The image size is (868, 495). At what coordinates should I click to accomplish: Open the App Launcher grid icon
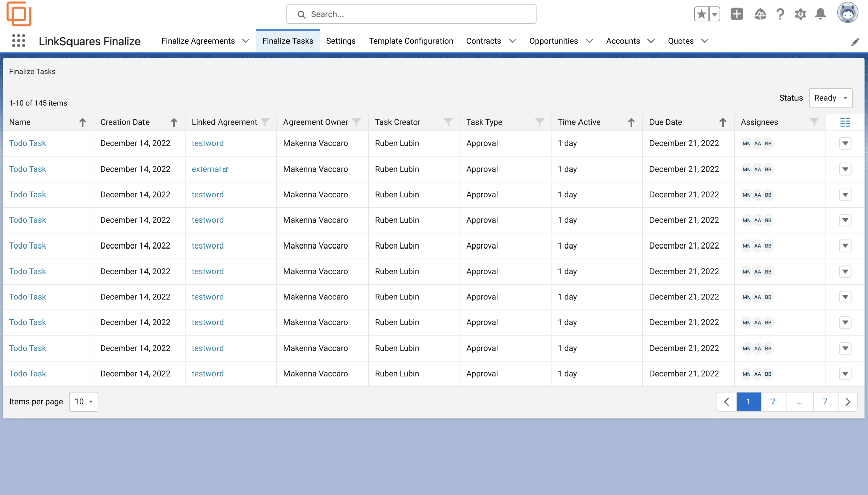19,41
